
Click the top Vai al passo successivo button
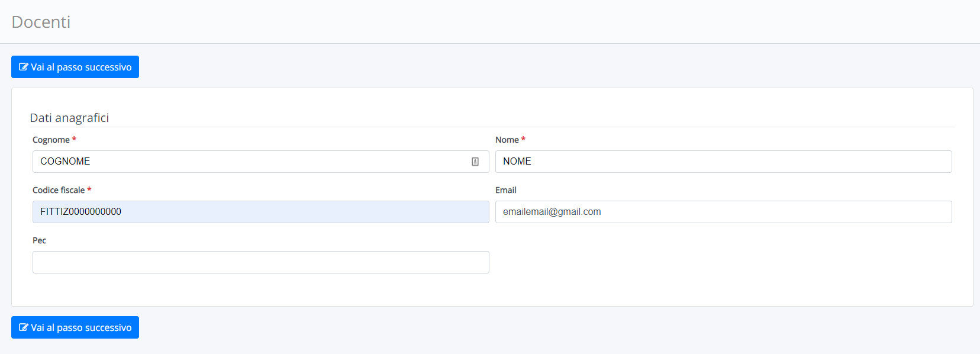pyautogui.click(x=75, y=67)
